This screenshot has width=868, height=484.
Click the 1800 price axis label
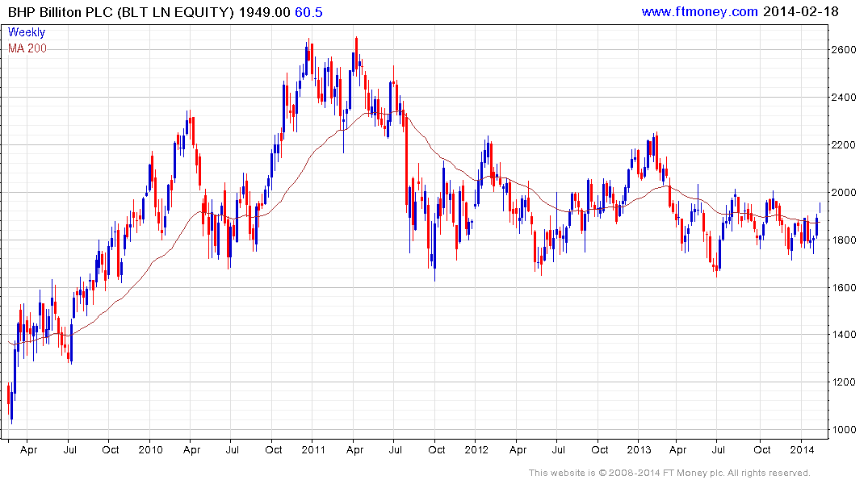(x=844, y=240)
